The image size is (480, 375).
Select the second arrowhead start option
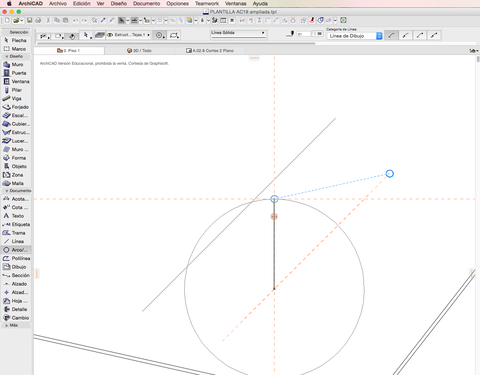click(406, 35)
